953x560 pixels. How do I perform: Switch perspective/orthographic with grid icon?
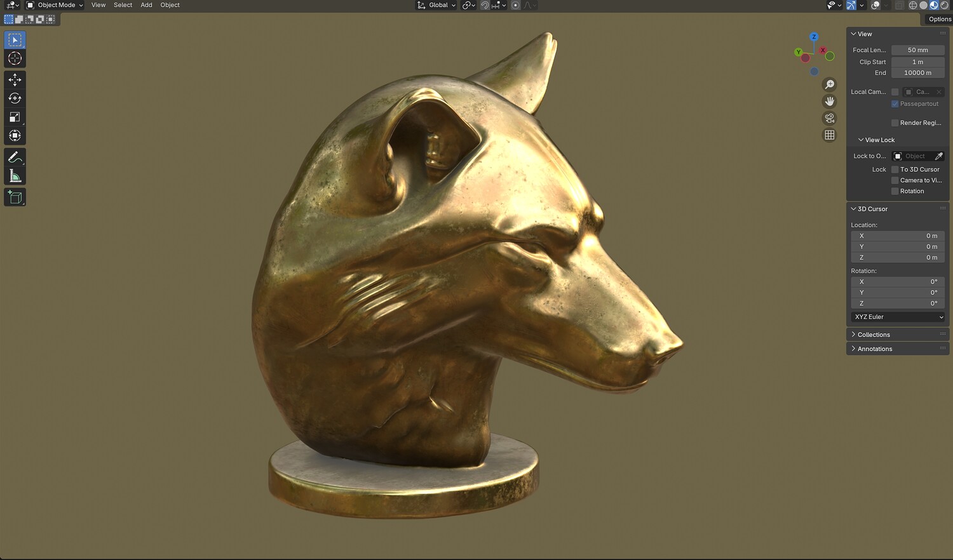(x=830, y=135)
